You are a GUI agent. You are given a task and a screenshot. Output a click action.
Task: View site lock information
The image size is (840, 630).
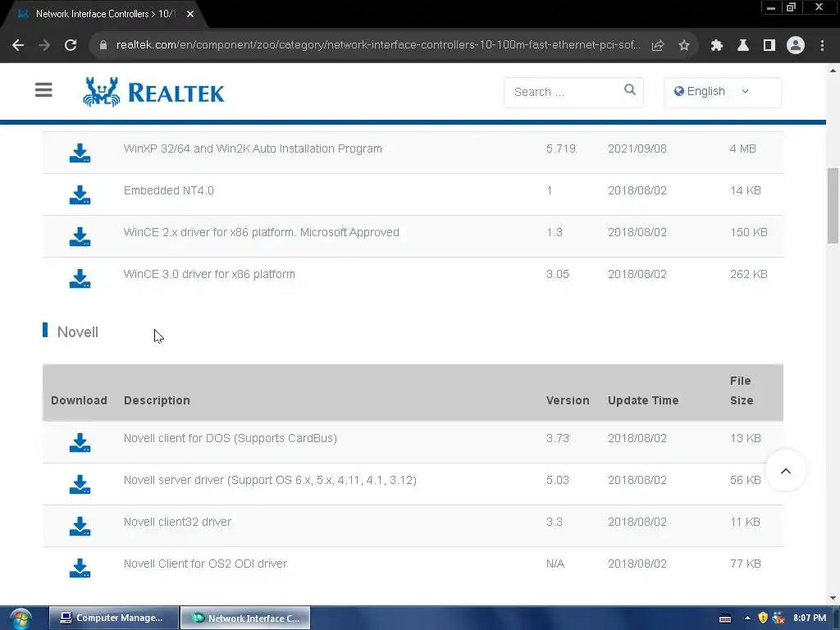click(103, 45)
